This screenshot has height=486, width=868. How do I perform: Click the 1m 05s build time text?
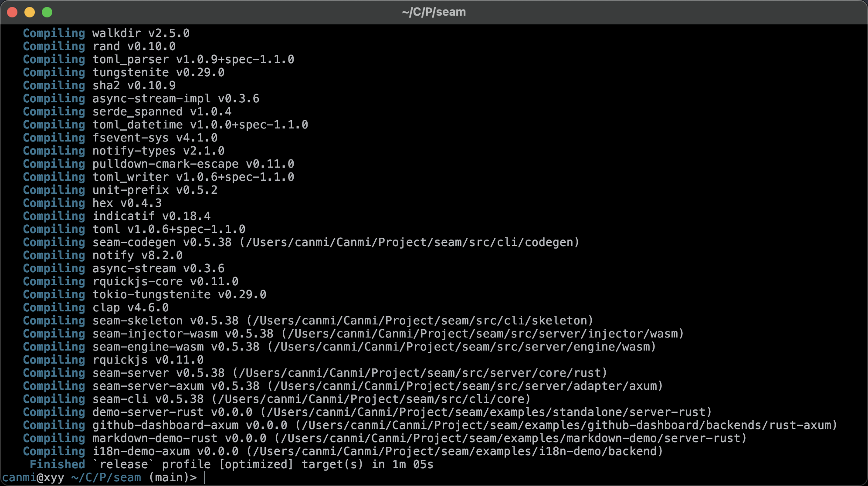pyautogui.click(x=413, y=465)
